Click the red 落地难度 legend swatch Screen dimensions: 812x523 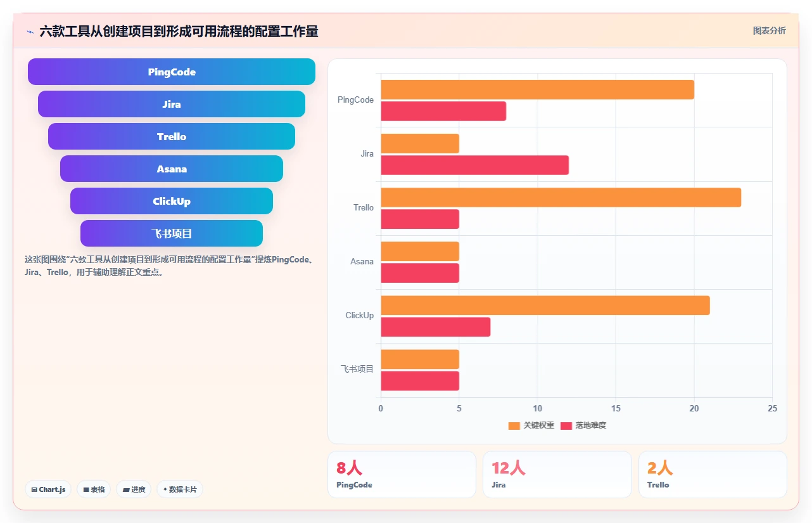click(566, 425)
